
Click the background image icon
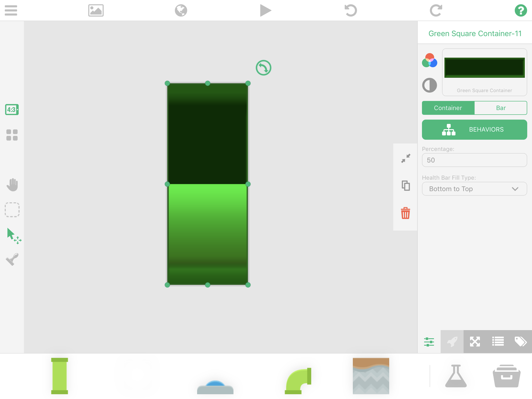tap(96, 10)
